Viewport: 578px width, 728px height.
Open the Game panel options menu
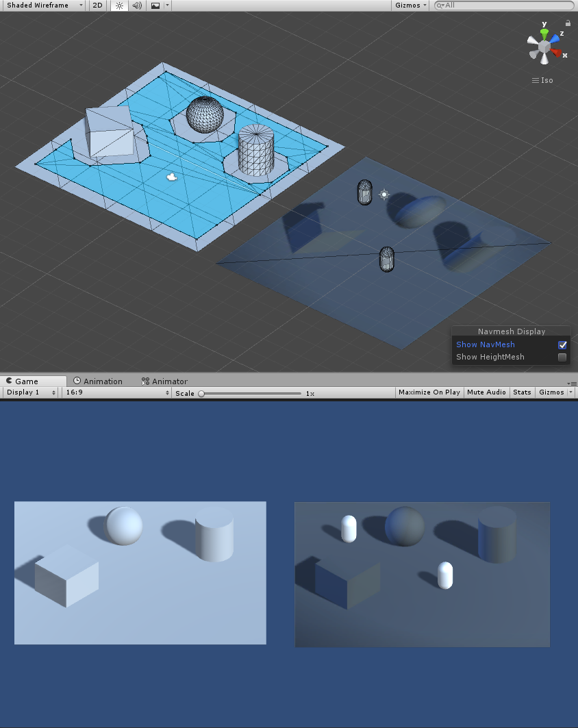tap(572, 384)
